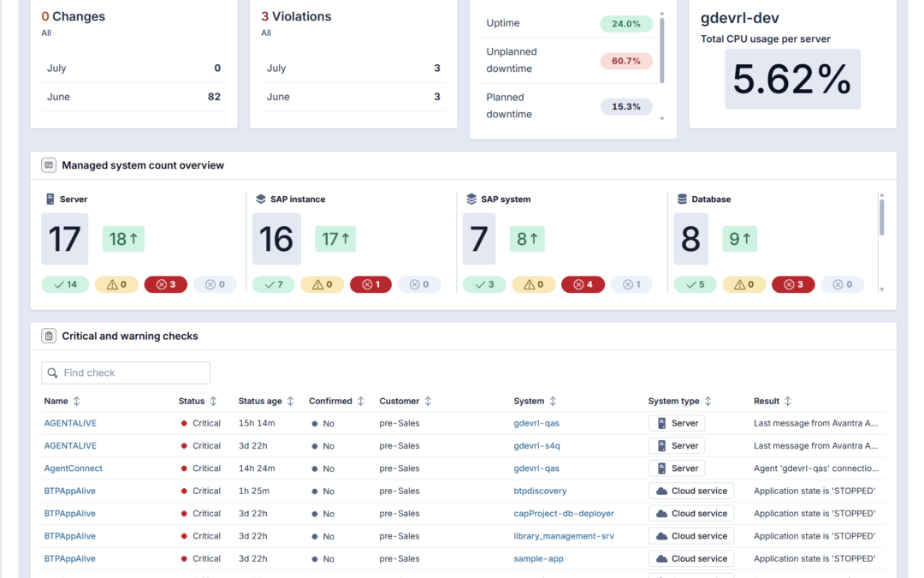Open the AgentConnect check link
Screen dimensions: 924x578
(73, 468)
